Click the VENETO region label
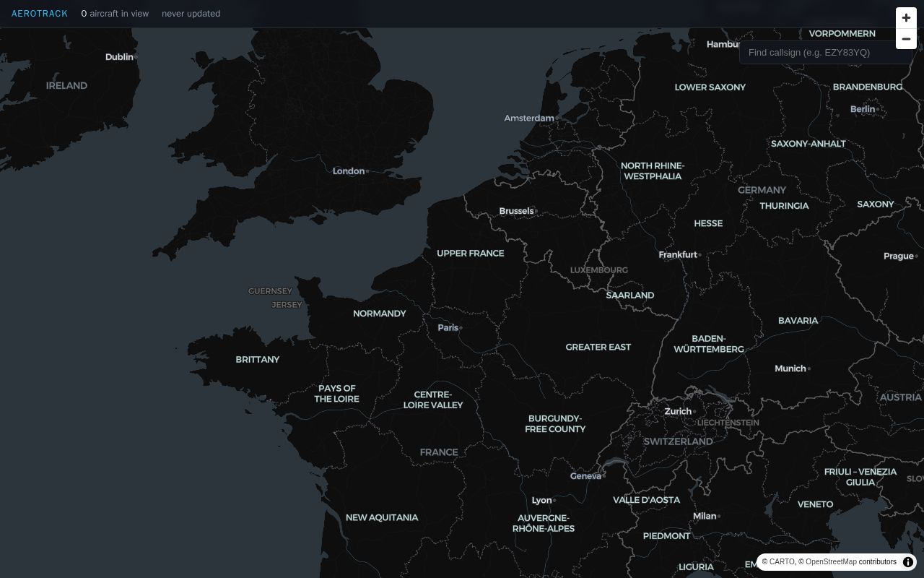Viewport: 924px width, 578px height. [816, 504]
